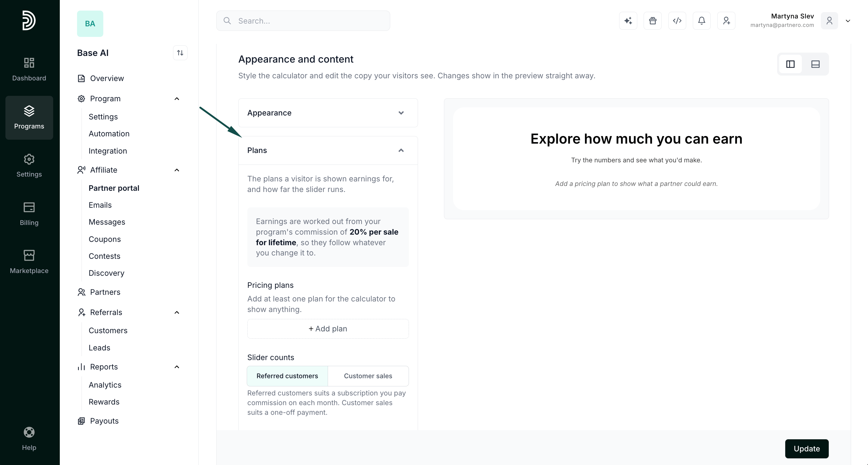Click the gift box icon
The width and height of the screenshot is (868, 465).
click(x=653, y=21)
